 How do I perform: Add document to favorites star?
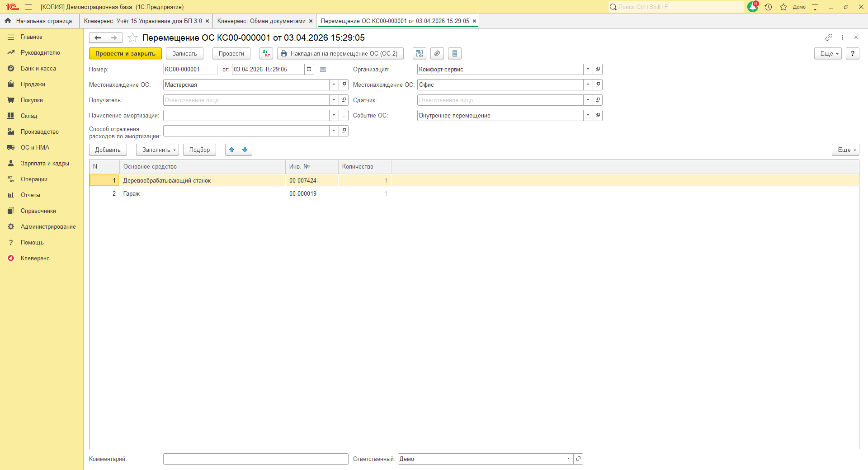coord(132,38)
